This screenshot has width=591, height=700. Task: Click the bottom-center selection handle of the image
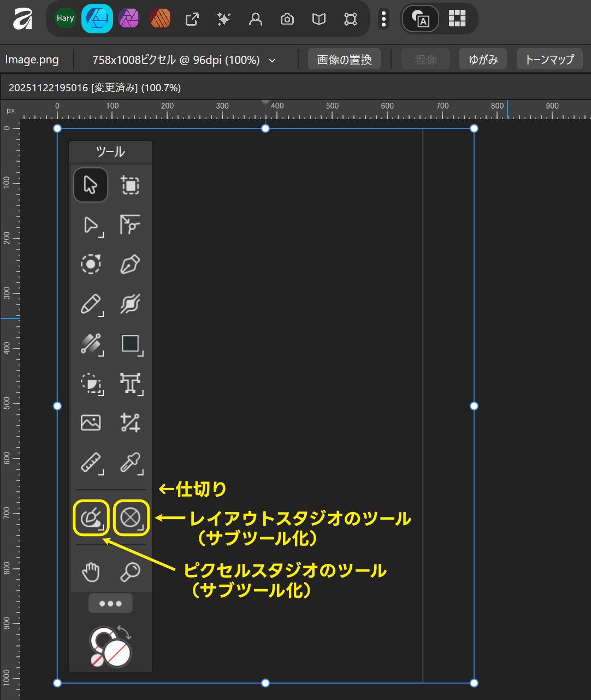coord(265,683)
